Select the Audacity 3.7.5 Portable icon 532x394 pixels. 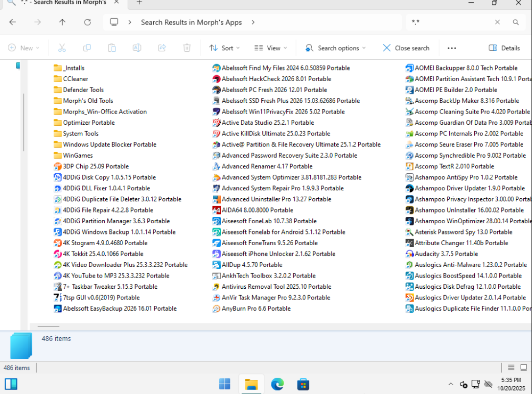[410, 254]
